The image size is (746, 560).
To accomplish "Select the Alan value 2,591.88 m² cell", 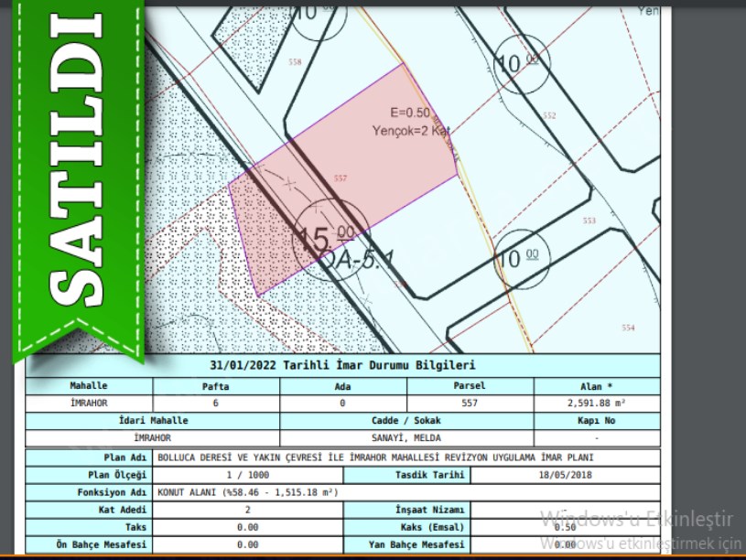I will tap(596, 403).
